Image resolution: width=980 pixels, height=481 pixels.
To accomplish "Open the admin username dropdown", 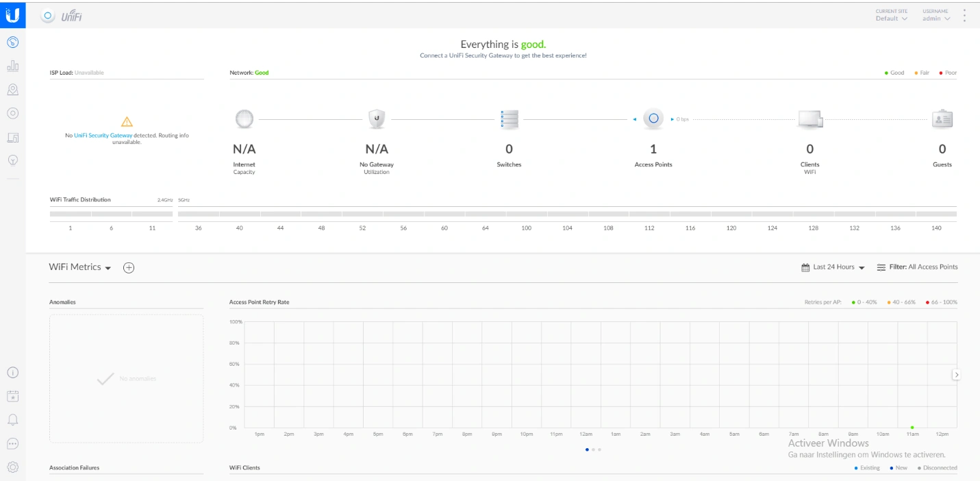I will (x=935, y=18).
